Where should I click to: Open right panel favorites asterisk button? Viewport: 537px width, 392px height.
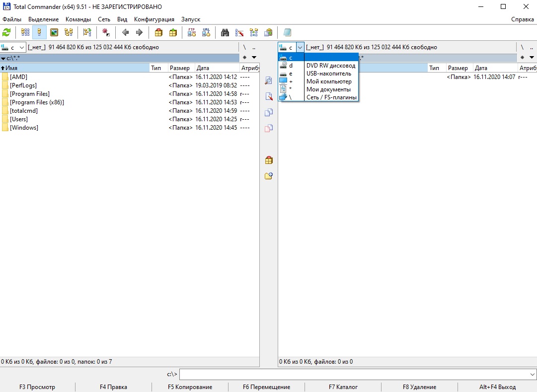(522, 58)
